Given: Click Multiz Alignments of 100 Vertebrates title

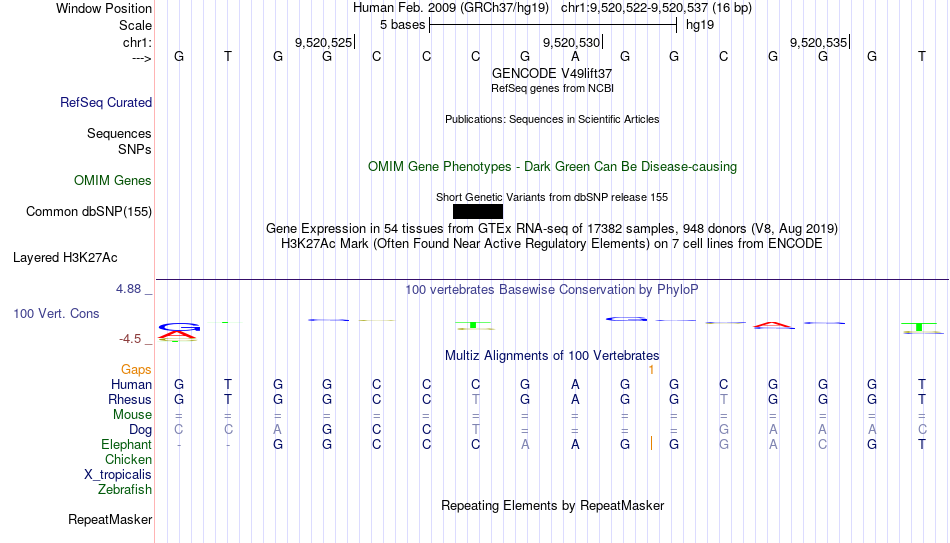Looking at the screenshot, I should (552, 355).
